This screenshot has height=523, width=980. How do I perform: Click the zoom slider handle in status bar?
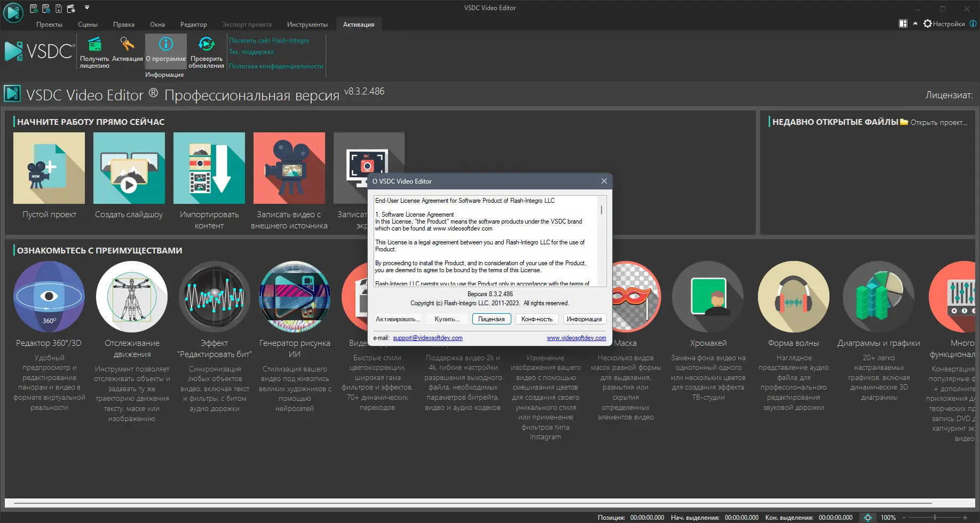(935, 518)
